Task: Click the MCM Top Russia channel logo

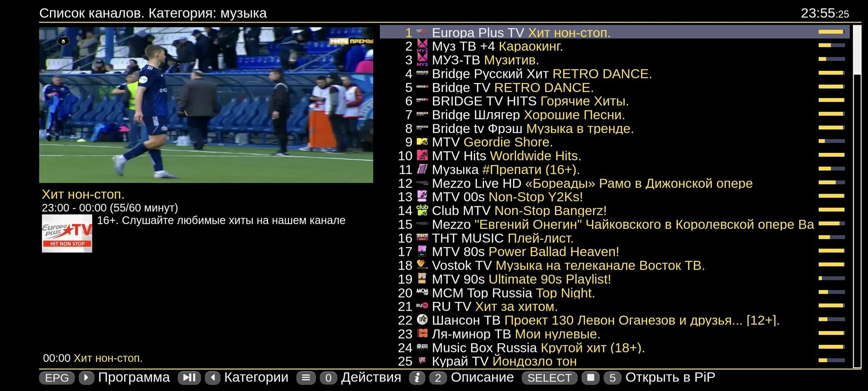Action: (422, 292)
